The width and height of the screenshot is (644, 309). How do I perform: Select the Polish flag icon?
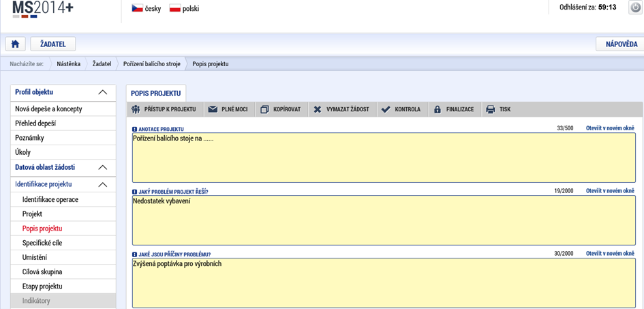pyautogui.click(x=175, y=8)
